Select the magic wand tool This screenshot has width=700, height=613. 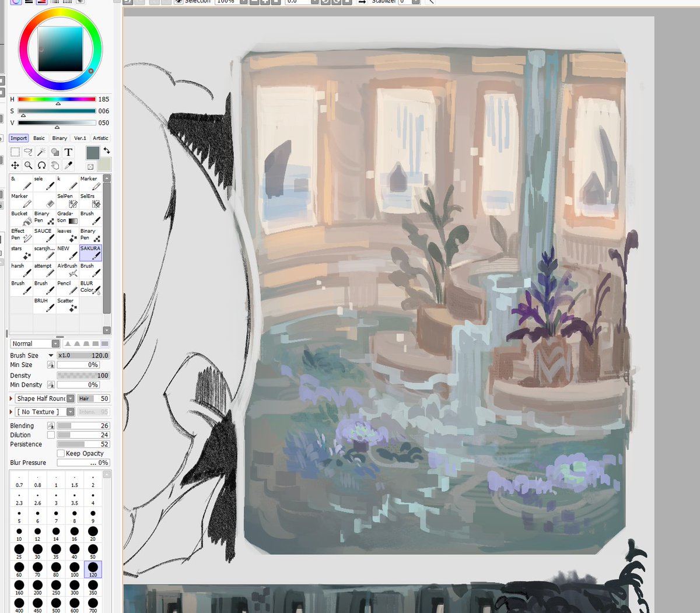pos(41,152)
